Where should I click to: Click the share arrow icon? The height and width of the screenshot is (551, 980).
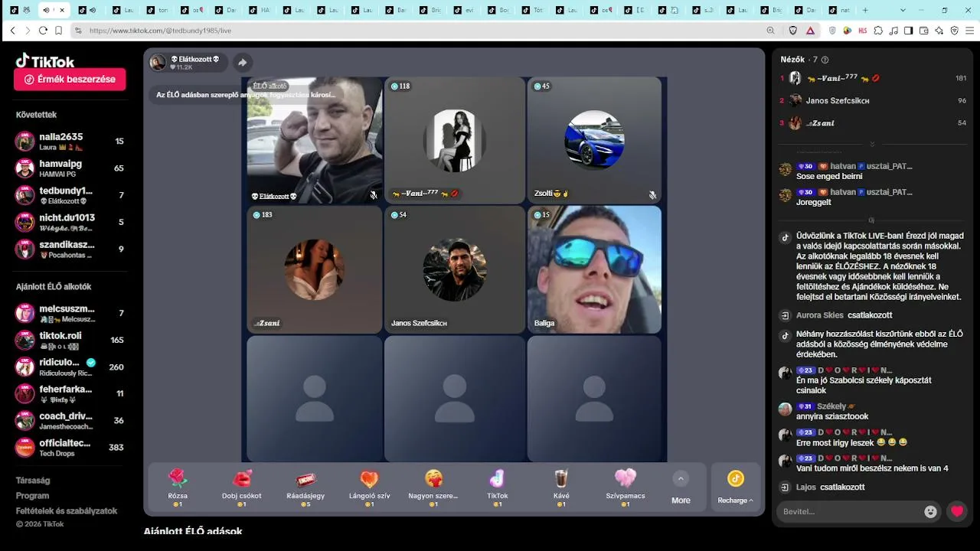242,63
